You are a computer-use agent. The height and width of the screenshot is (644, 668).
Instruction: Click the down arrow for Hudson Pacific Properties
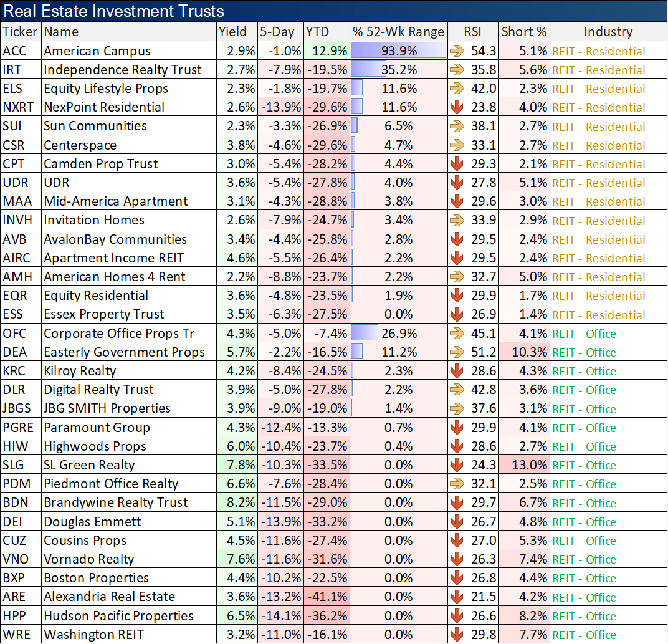coord(457,615)
